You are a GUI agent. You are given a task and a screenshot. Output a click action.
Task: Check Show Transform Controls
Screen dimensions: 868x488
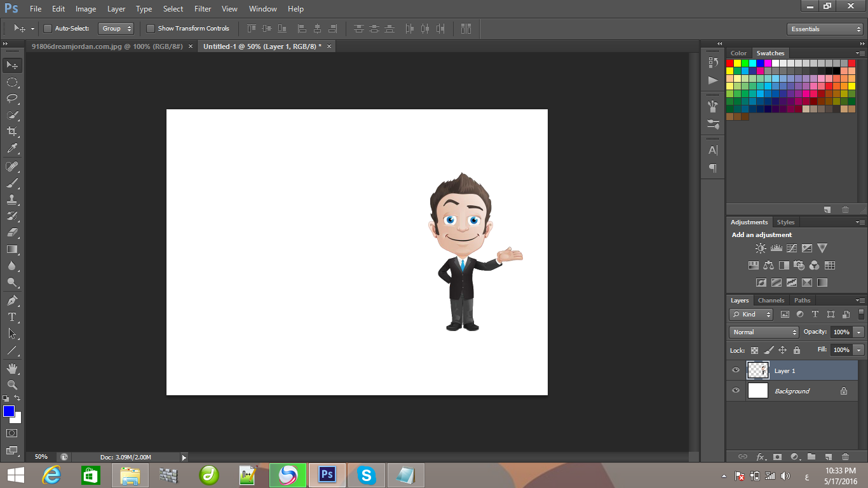[151, 29]
